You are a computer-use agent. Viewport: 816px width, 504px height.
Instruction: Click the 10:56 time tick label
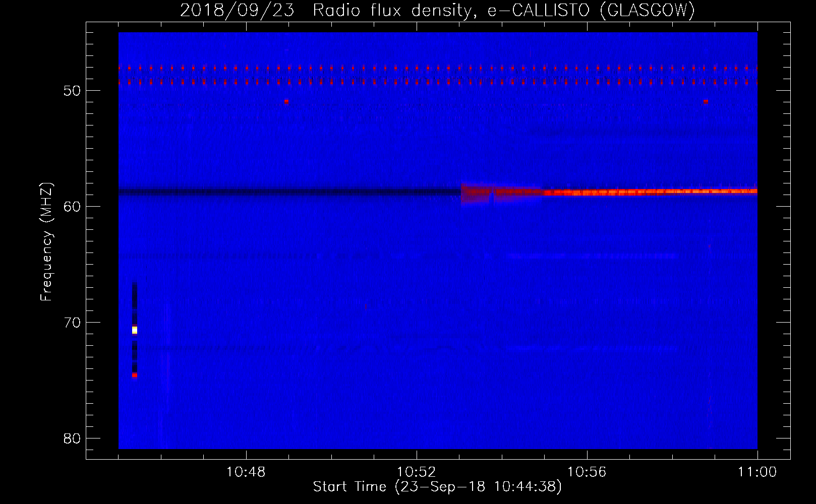[587, 472]
